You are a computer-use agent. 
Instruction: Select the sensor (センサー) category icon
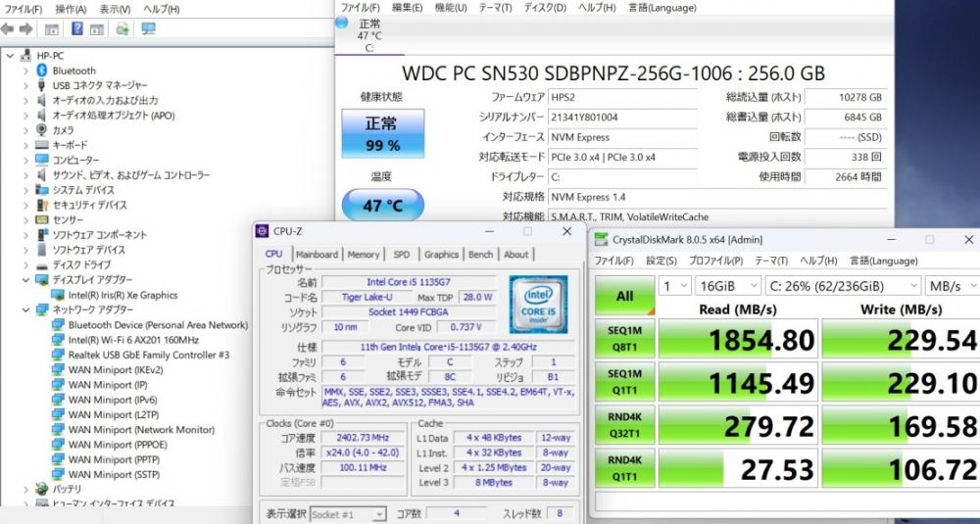click(42, 219)
